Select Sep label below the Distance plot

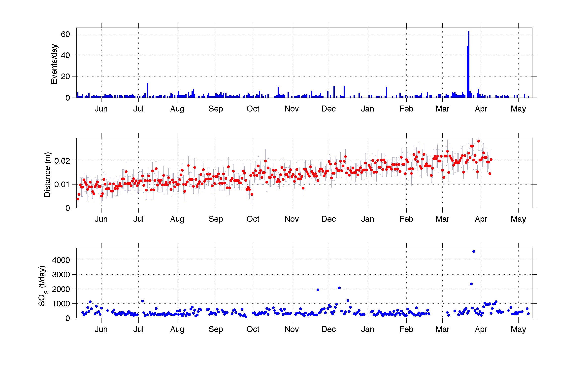(216, 219)
